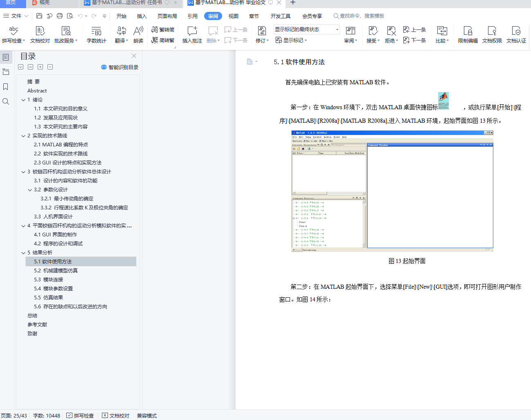531x420 pixels.
Task: Open the undo history dropdown arrow
Action: 86,16
